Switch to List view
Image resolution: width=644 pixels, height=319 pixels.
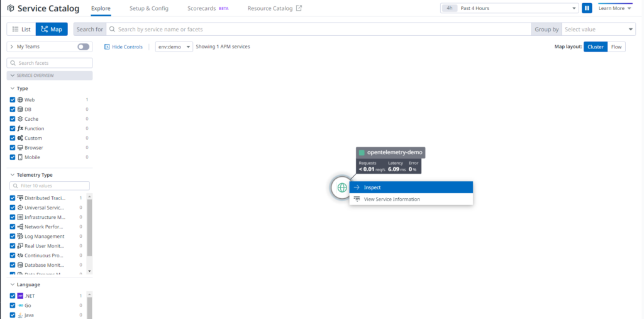pyautogui.click(x=21, y=29)
